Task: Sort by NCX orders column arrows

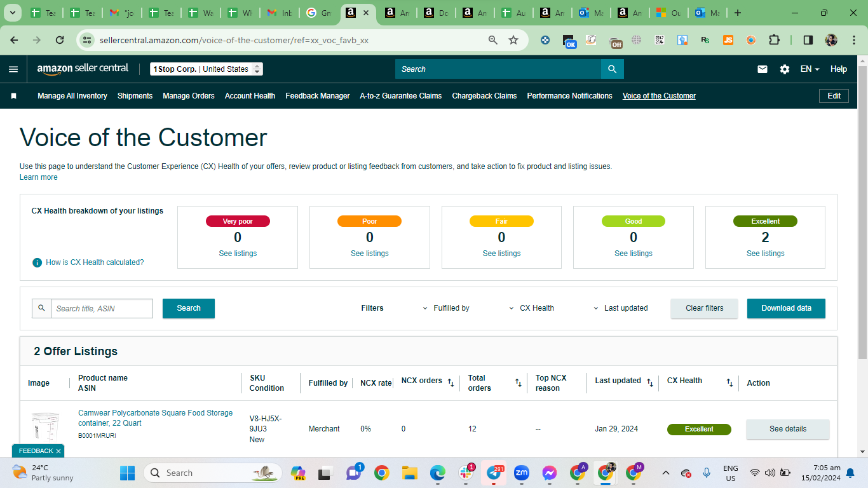Action: point(451,383)
